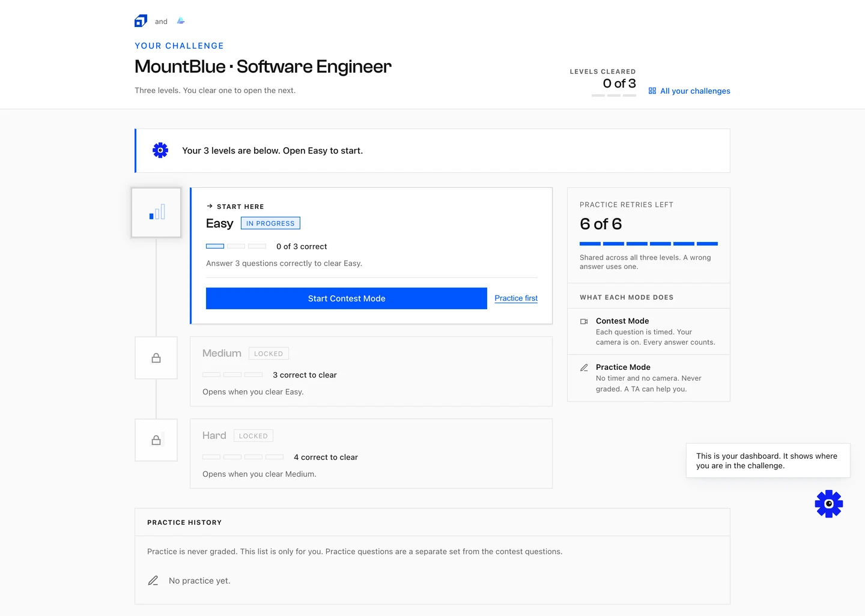865x616 pixels.
Task: Click the LOCKED badge beside Medium
Action: point(269,354)
